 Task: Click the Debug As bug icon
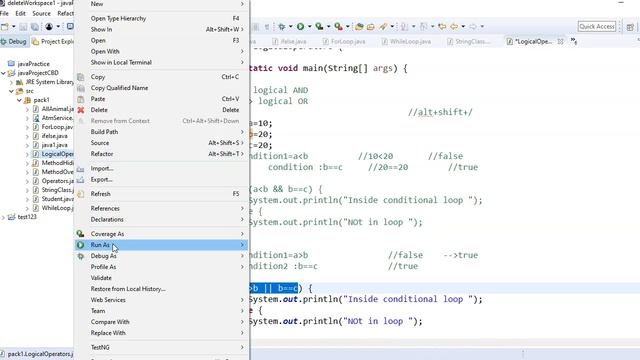[x=81, y=256]
